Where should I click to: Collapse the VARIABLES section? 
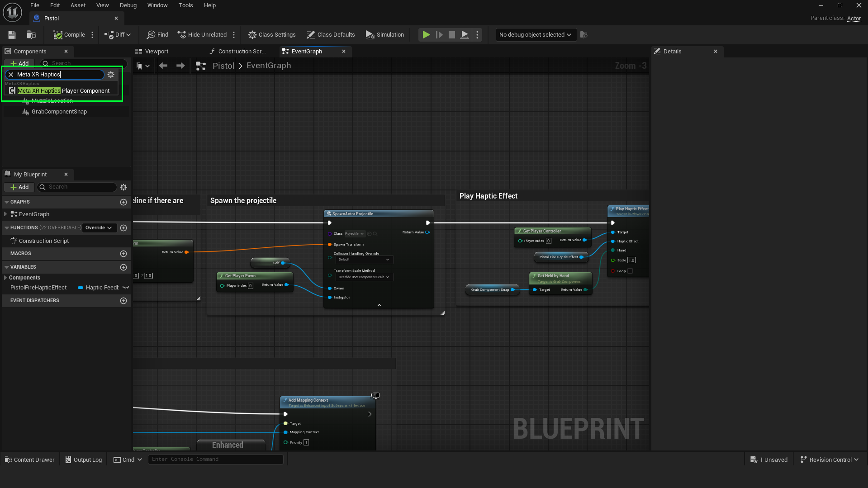tap(7, 267)
